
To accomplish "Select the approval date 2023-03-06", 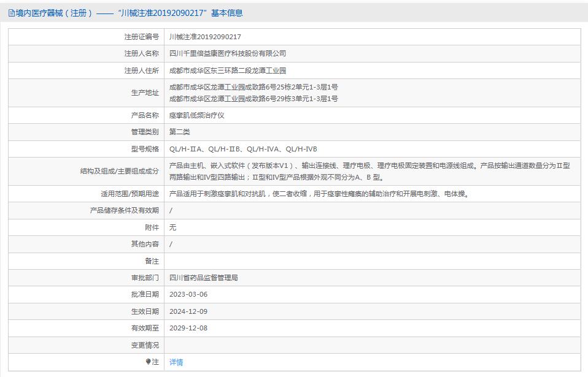I will click(190, 294).
